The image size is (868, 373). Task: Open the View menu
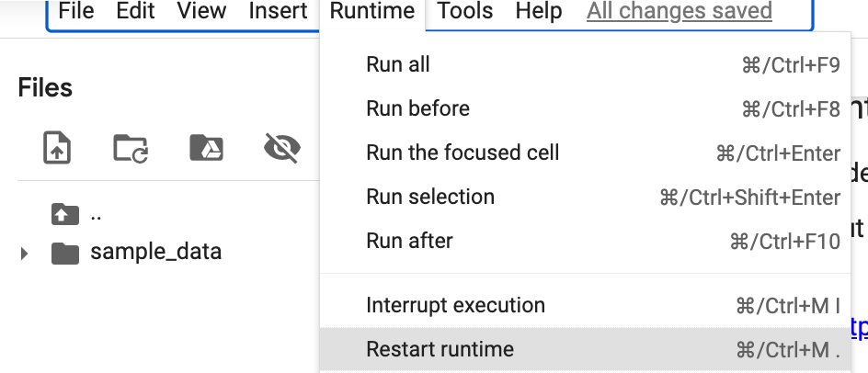pos(201,10)
